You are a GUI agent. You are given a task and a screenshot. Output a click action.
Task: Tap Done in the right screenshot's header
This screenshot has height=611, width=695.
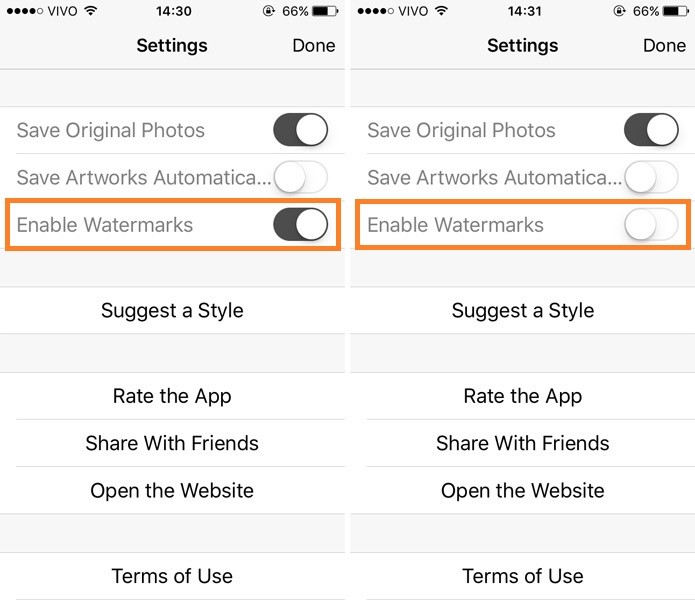[x=664, y=46]
